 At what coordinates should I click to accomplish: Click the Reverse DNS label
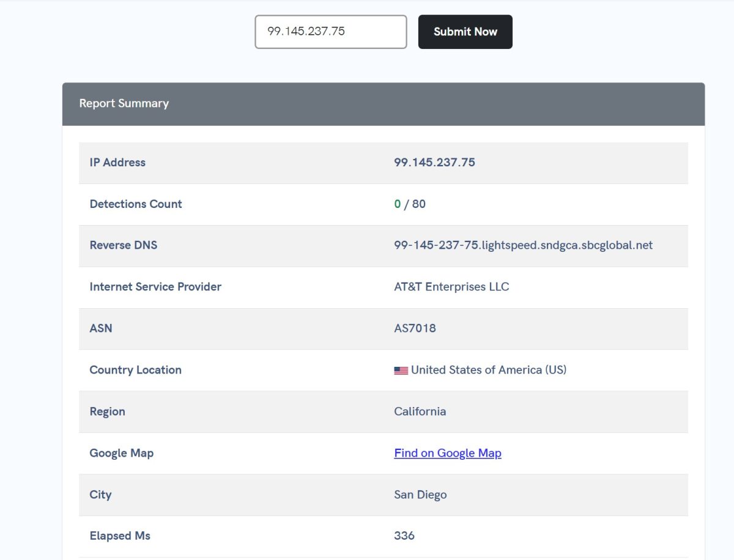tap(124, 245)
